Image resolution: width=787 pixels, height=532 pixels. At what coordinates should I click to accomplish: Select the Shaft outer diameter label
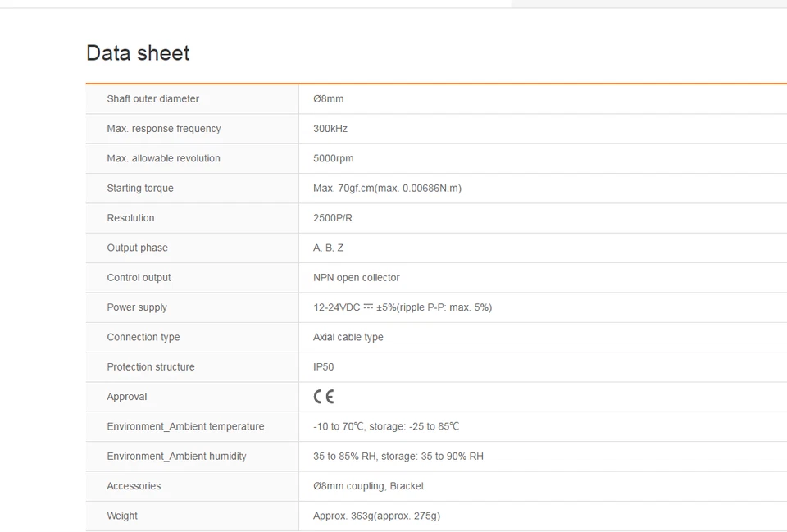(152, 99)
